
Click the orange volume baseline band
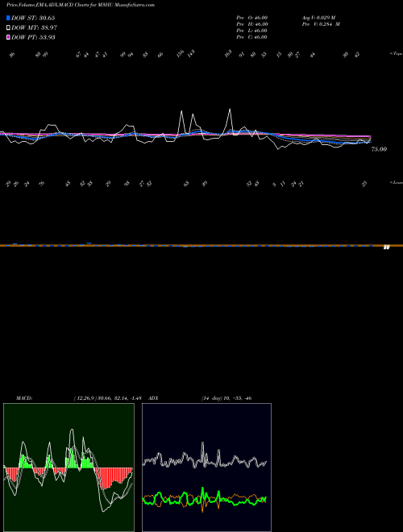pos(201,245)
